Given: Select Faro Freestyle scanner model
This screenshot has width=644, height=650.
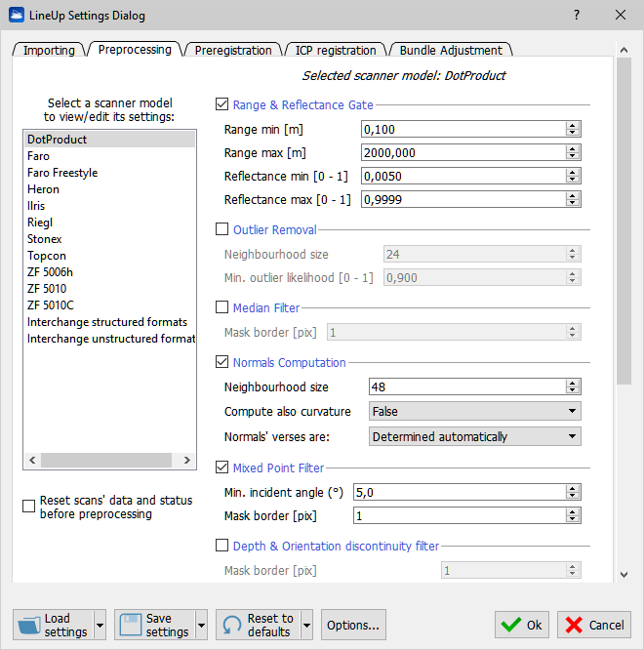Looking at the screenshot, I should pos(109,173).
